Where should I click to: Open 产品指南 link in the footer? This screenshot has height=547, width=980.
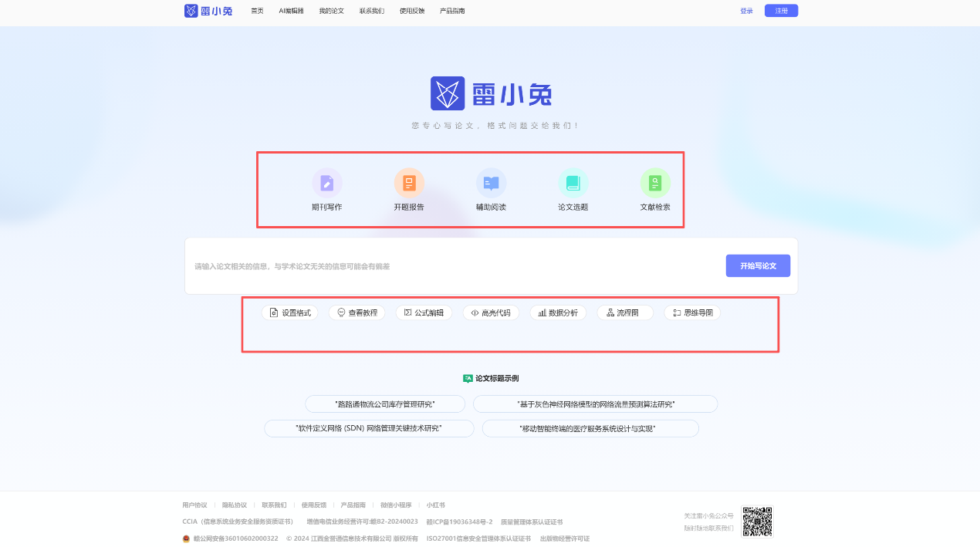(x=353, y=505)
